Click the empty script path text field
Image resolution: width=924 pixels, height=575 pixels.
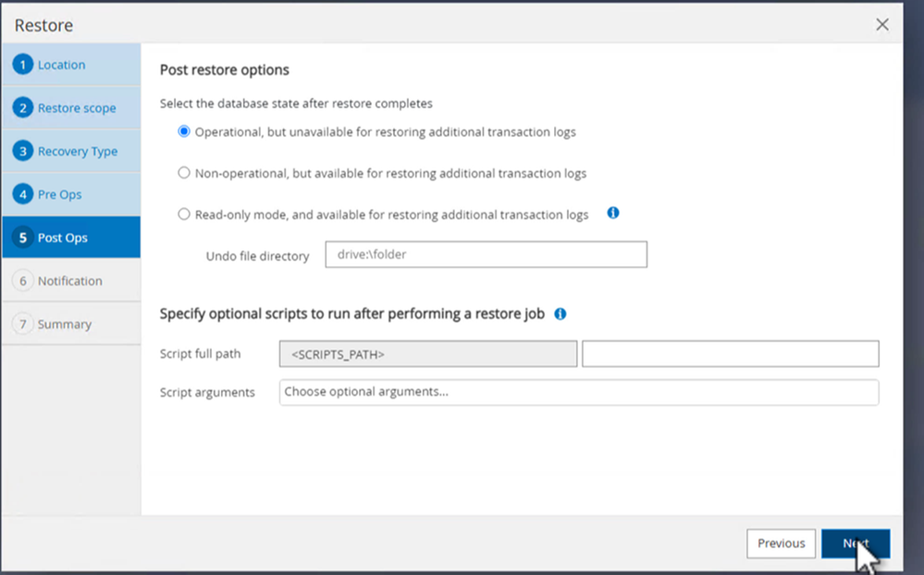pos(730,354)
